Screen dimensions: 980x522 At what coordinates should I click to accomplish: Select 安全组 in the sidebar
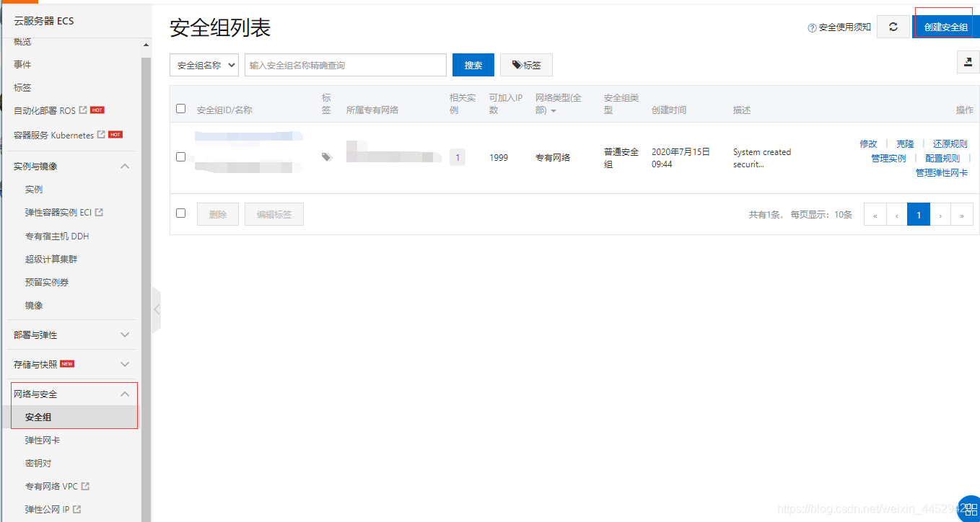click(x=38, y=417)
